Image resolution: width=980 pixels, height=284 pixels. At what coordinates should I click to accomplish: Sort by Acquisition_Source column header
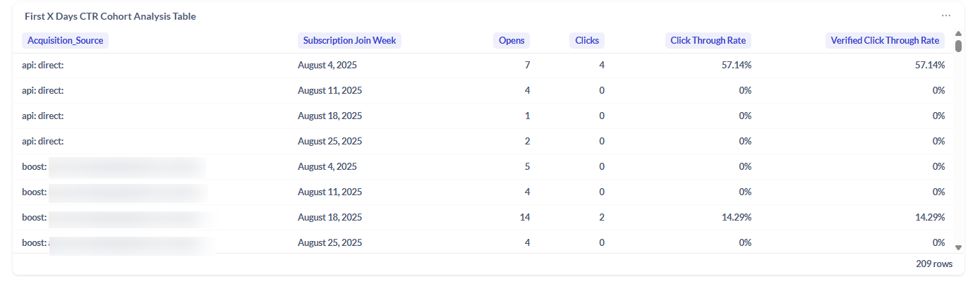click(x=65, y=41)
